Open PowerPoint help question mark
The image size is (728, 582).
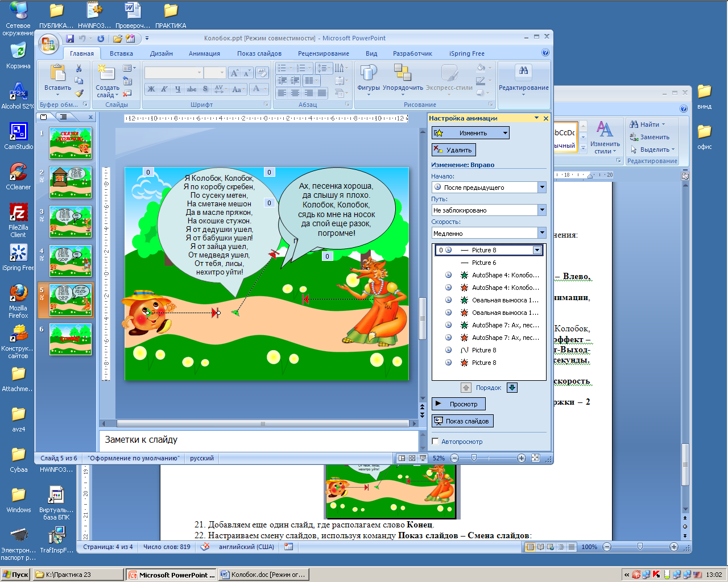[x=545, y=53]
